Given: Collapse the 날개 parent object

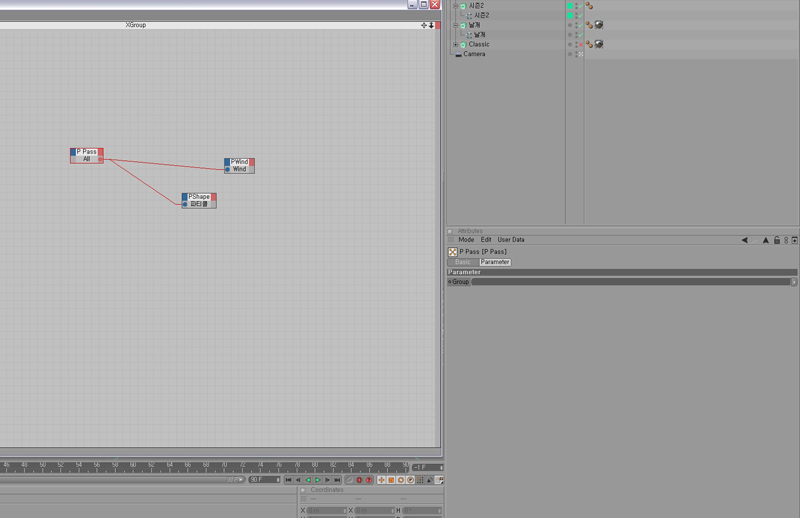Looking at the screenshot, I should click(x=456, y=25).
